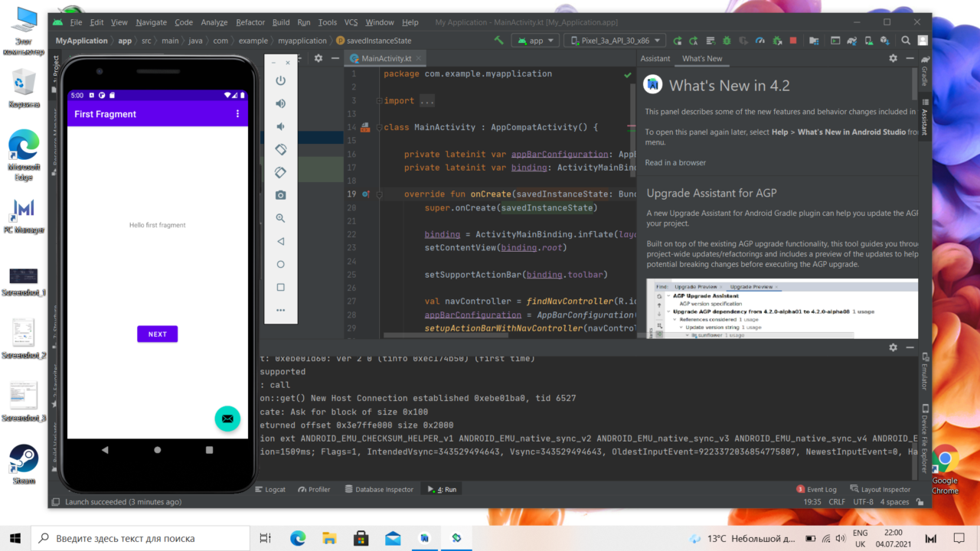This screenshot has height=551, width=980.
Task: Open the Refactor menu
Action: (250, 22)
